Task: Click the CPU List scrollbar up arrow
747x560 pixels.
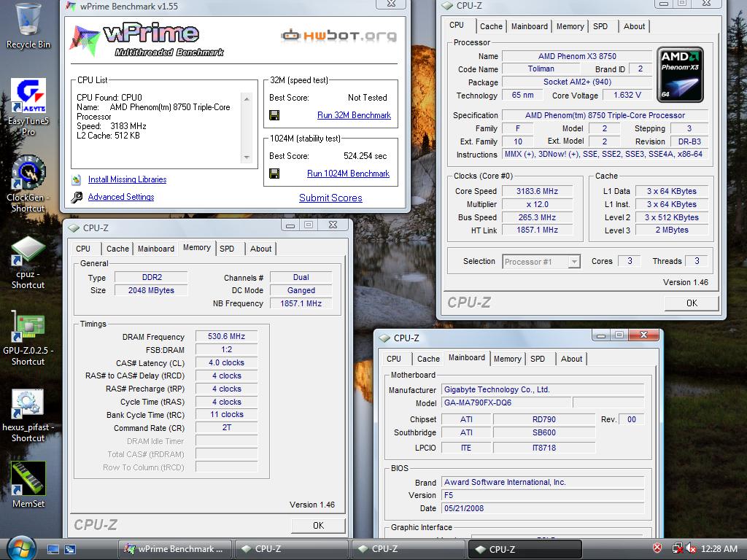Action: (x=247, y=99)
